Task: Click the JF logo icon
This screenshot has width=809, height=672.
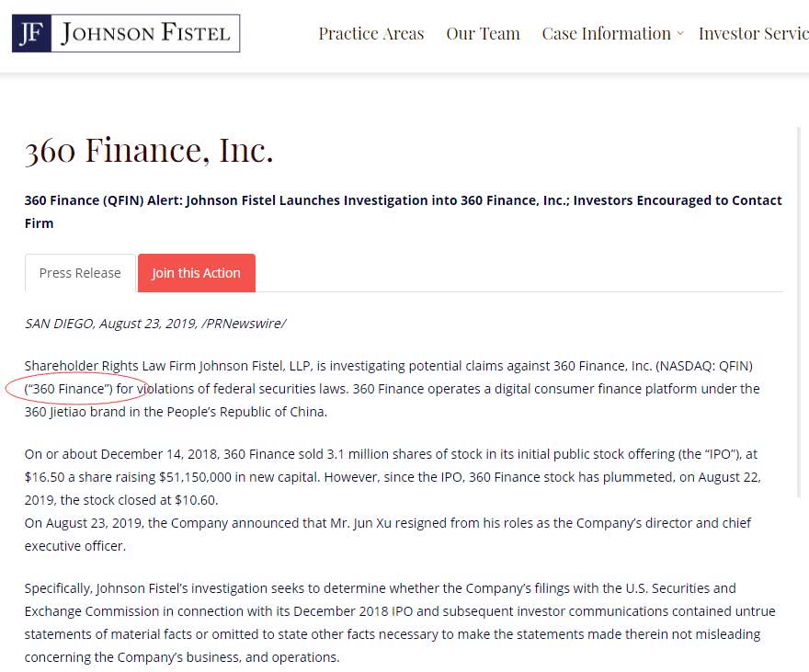Action: point(31,33)
